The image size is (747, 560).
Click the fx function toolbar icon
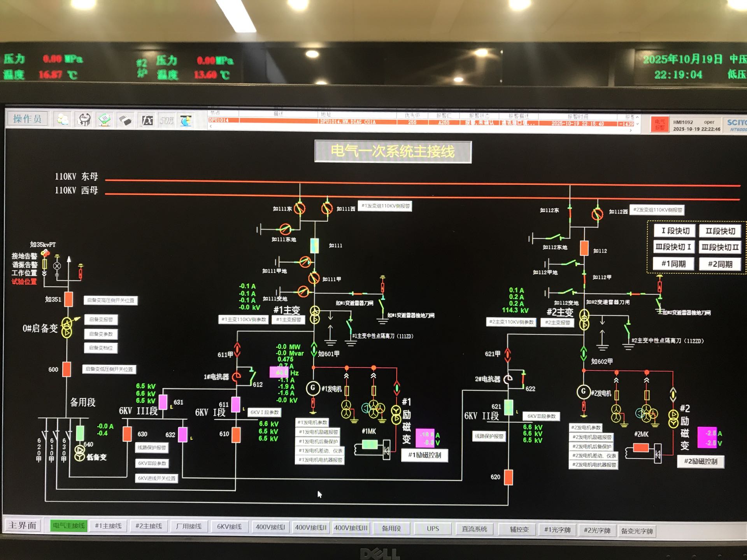click(147, 120)
